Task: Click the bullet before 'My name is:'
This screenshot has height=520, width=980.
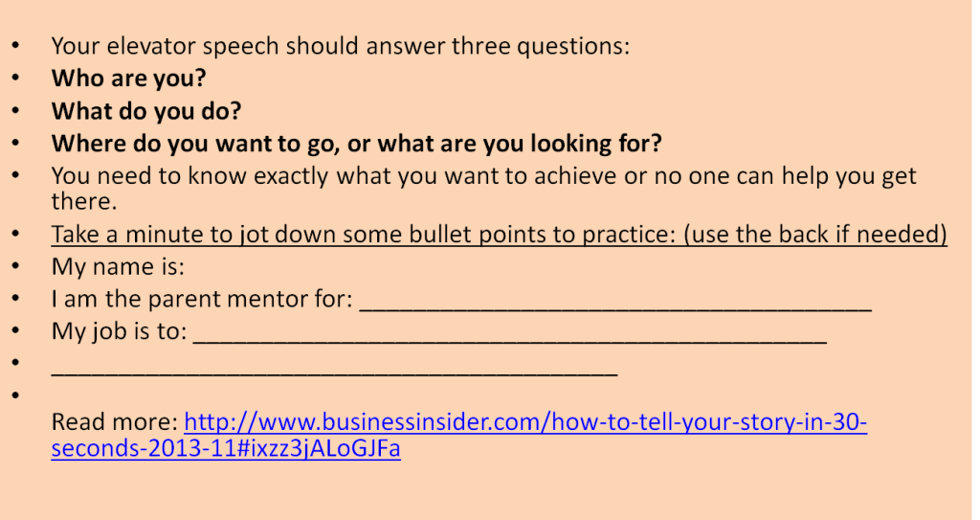Action: (15, 266)
